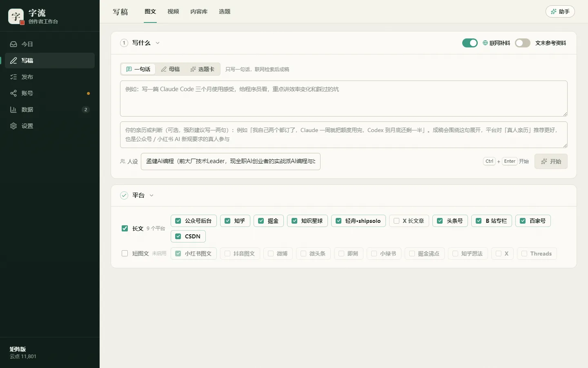Image resolution: width=588 pixels, height=368 pixels.
Task: Select the 母稿 mode tab
Action: coord(170,69)
